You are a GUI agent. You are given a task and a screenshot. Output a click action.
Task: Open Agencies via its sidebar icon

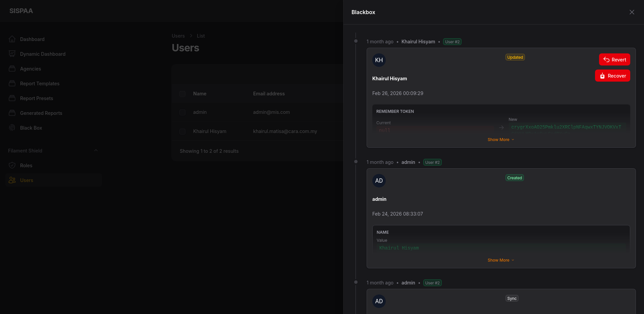12,69
